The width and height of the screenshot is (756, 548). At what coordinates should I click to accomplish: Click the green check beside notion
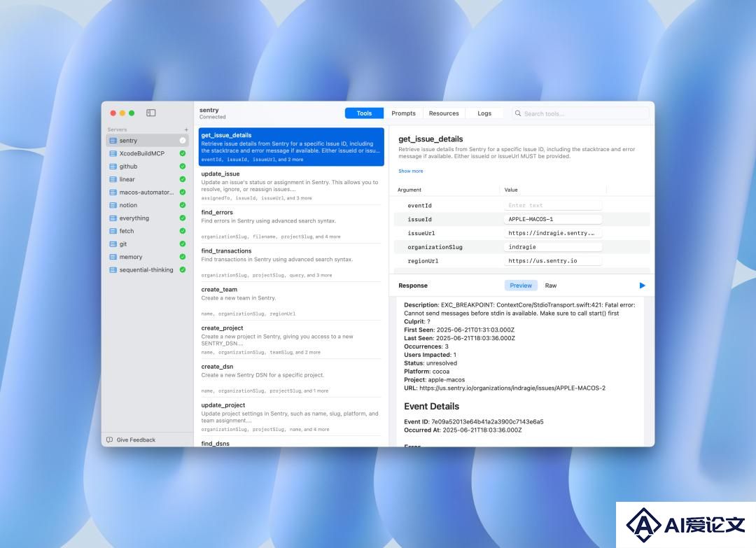pyautogui.click(x=183, y=205)
